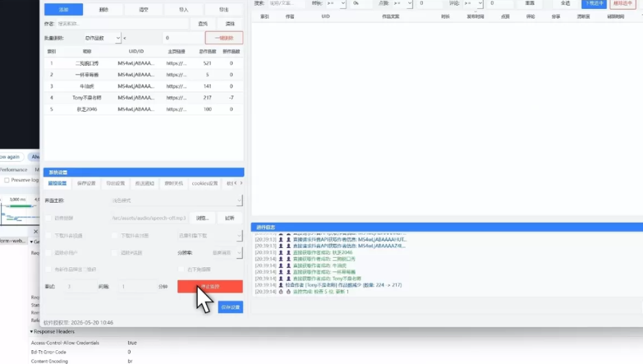Select the 秋芝2046 author row
Viewport: 643px width, 364px height.
tap(144, 109)
